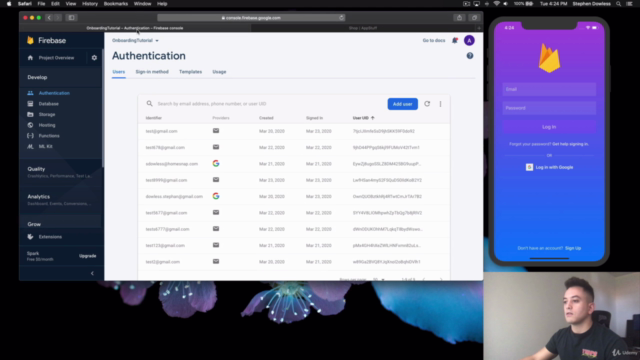
Task: Select test678@gmail.com identifier
Action: [165, 147]
